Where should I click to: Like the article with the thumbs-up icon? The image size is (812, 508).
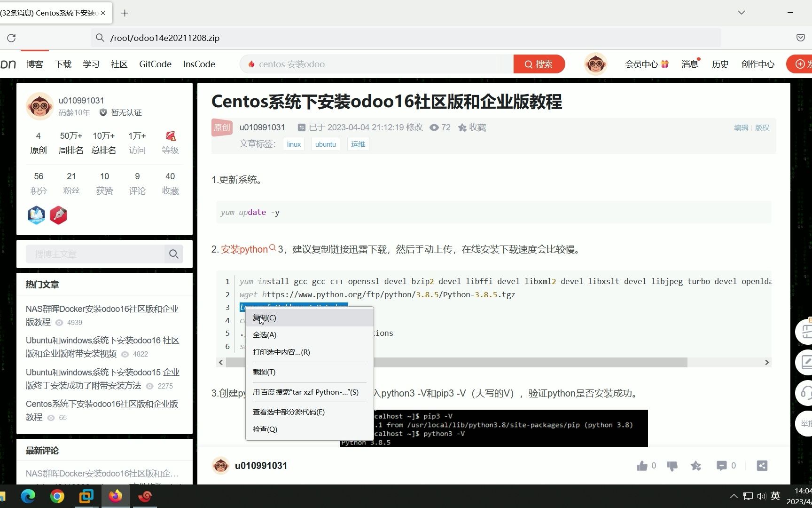(642, 466)
